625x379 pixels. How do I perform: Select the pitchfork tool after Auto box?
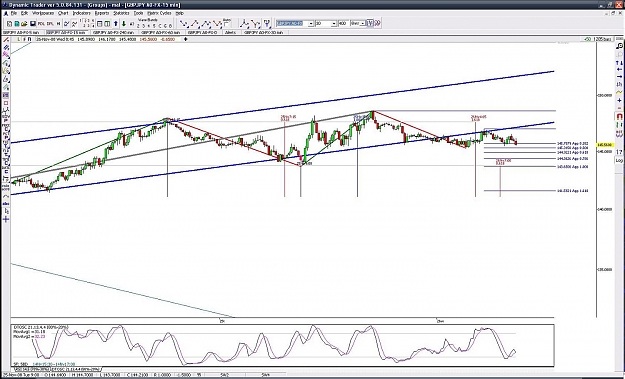coord(244,24)
